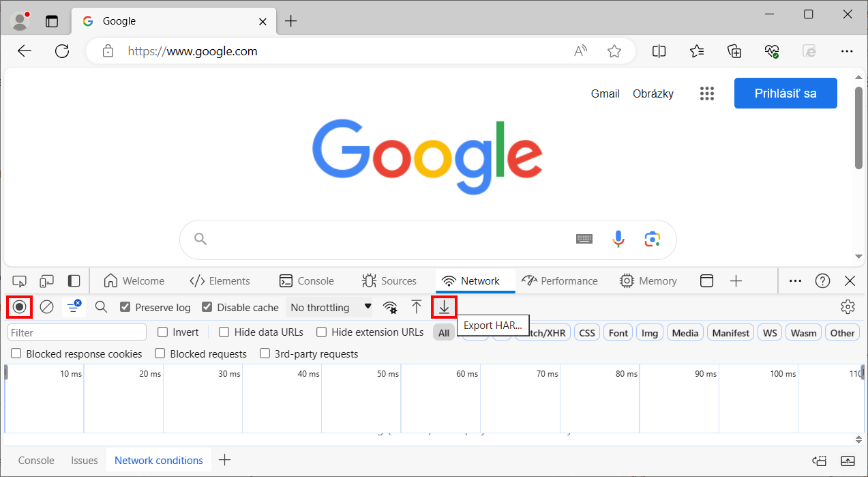Viewport: 868px width, 477px height.
Task: Open Favorites list in toolbar
Action: pos(697,51)
